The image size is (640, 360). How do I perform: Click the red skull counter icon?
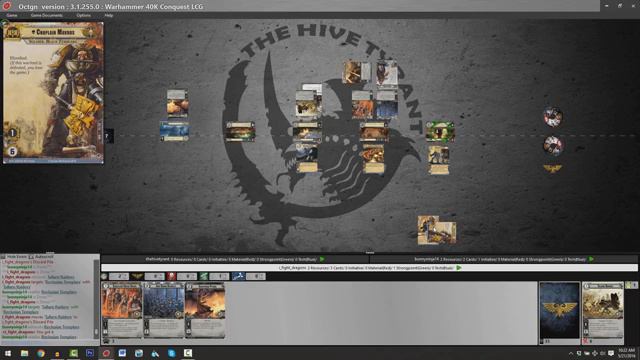tap(171, 276)
